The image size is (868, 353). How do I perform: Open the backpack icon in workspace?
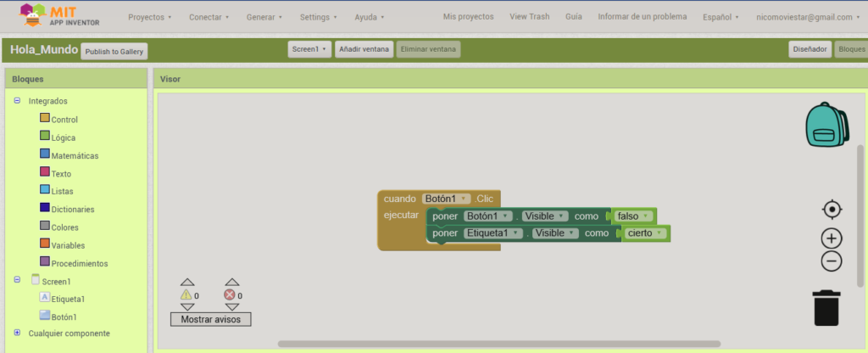click(827, 124)
